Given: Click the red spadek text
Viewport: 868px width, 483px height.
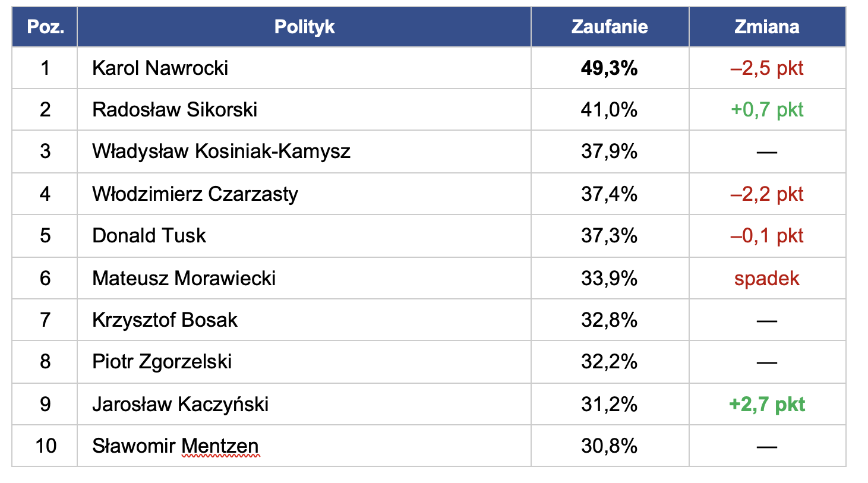Looking at the screenshot, I should [766, 279].
